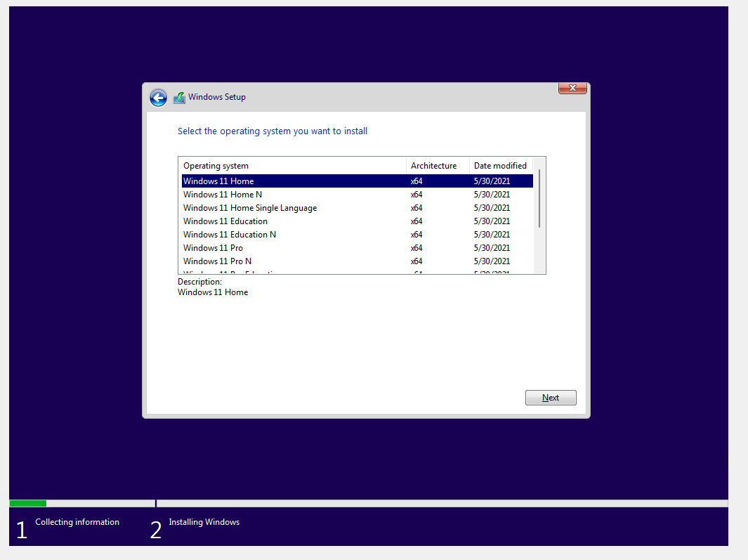Sort by the Operating system column header
Screen dimensions: 748x560
(292, 166)
